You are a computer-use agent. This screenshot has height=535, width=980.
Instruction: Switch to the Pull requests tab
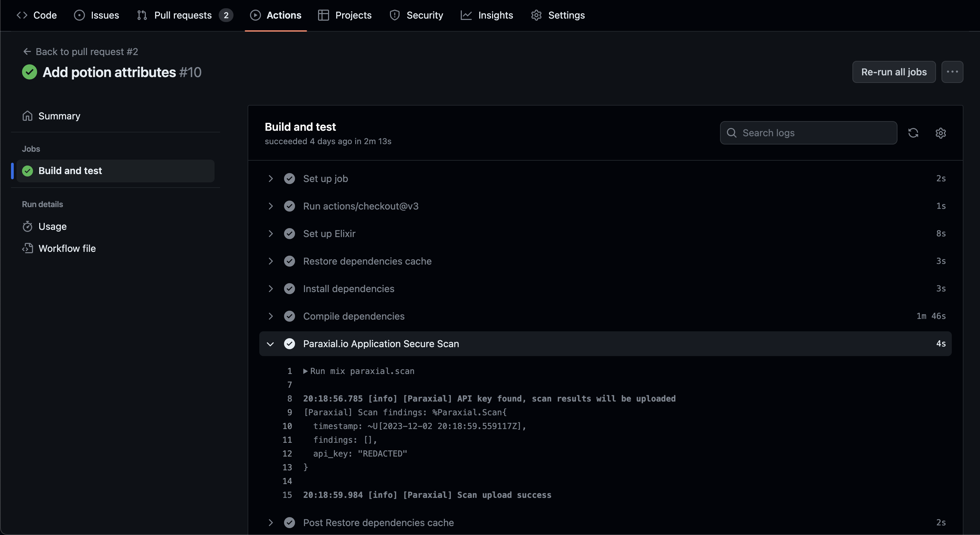[185, 15]
